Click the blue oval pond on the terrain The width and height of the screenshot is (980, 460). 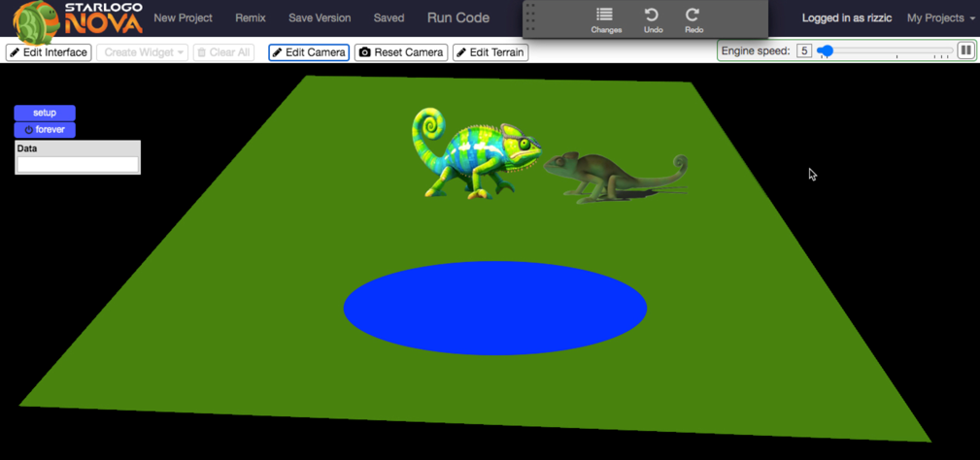coord(495,308)
